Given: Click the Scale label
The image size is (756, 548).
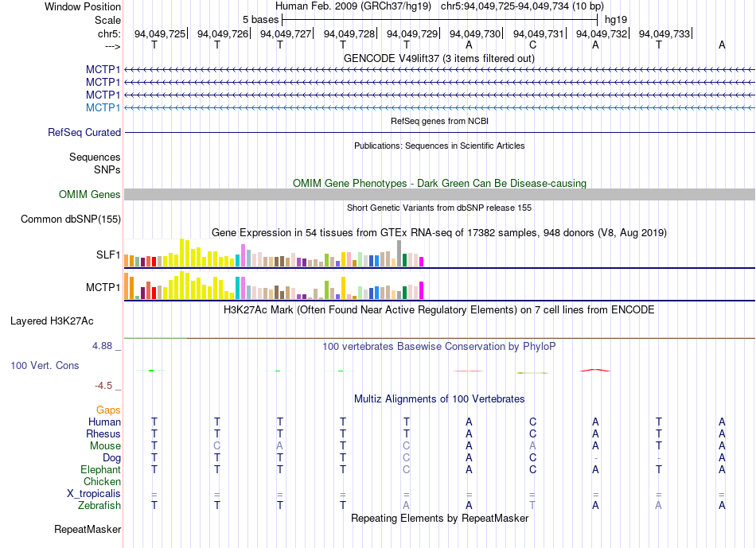Looking at the screenshot, I should 107,20.
